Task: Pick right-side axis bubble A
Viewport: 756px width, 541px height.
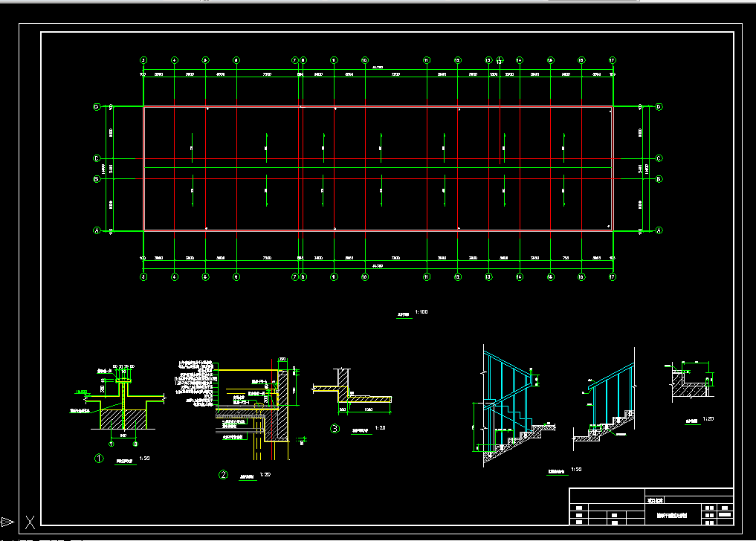Action: 659,230
